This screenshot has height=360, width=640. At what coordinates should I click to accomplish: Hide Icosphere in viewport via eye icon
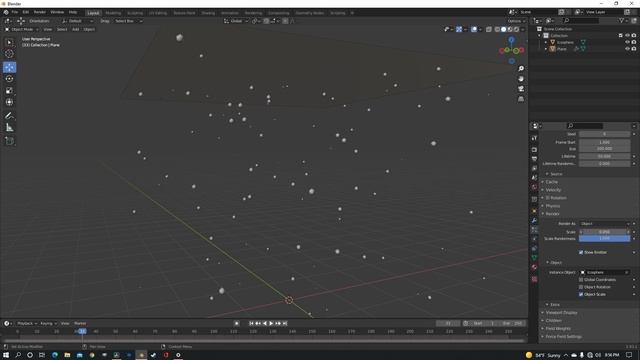coord(627,42)
